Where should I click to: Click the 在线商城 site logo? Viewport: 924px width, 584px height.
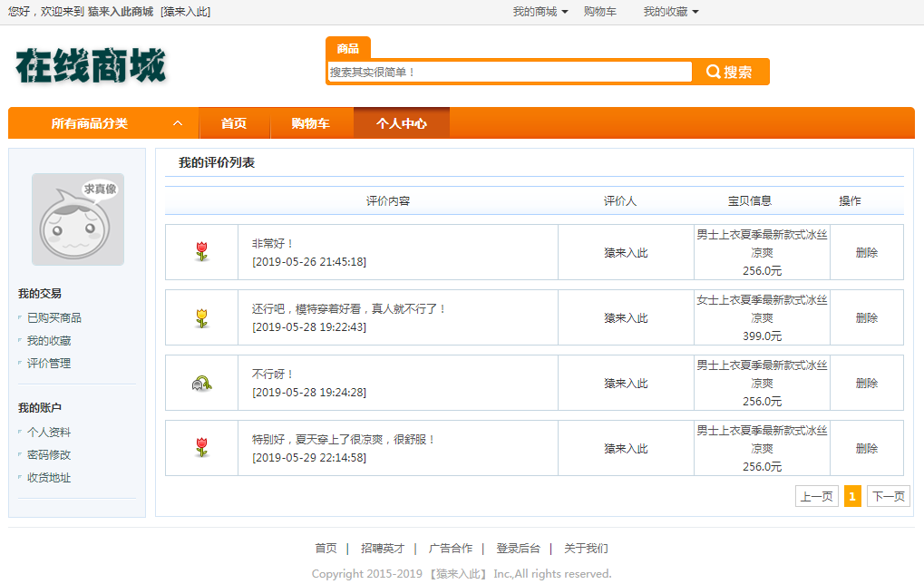pos(91,65)
